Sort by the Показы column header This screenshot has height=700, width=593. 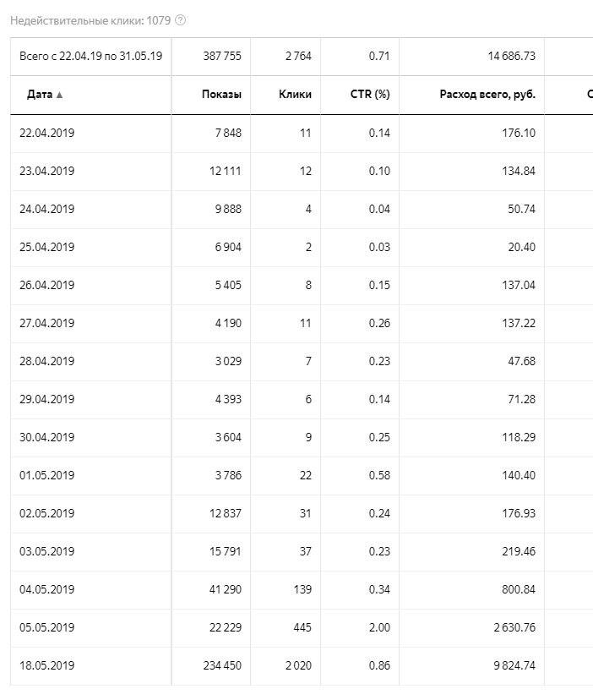(x=221, y=94)
